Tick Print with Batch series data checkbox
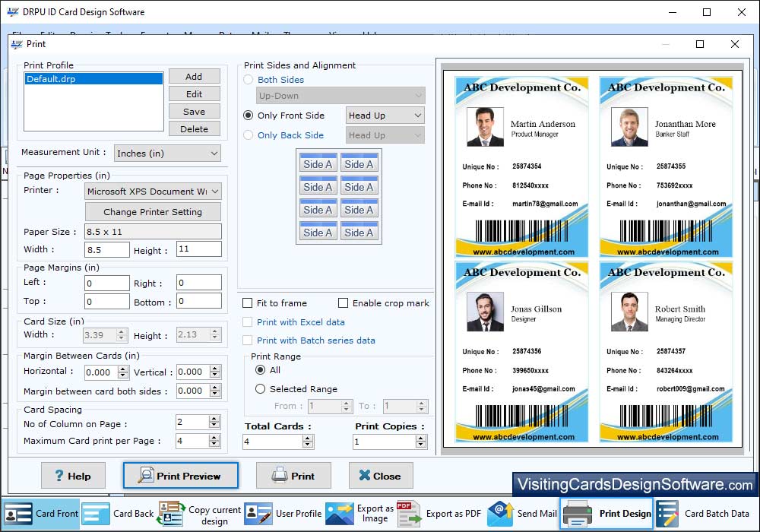Viewport: 760px width, 532px height. [247, 340]
